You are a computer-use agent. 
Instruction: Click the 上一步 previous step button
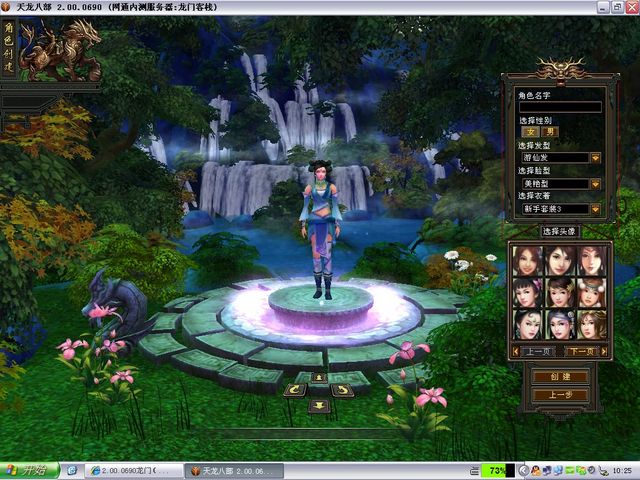pos(560,395)
